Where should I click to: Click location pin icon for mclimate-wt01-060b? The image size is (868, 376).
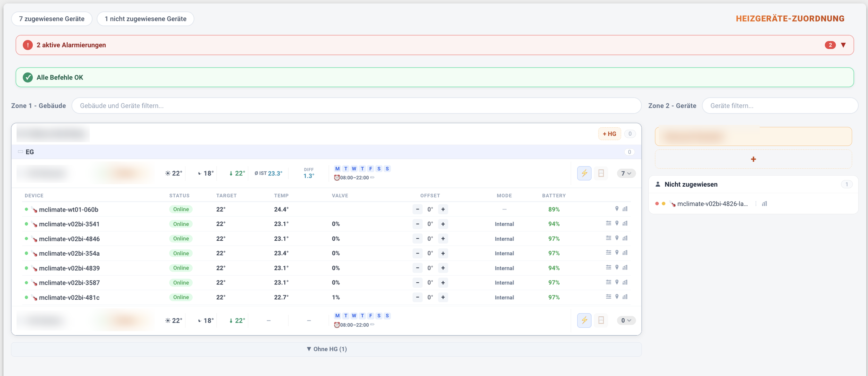click(617, 209)
